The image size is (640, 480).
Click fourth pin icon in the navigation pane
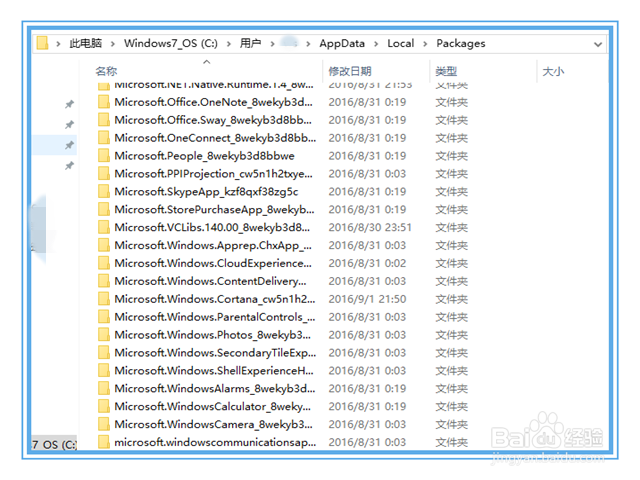69,166
